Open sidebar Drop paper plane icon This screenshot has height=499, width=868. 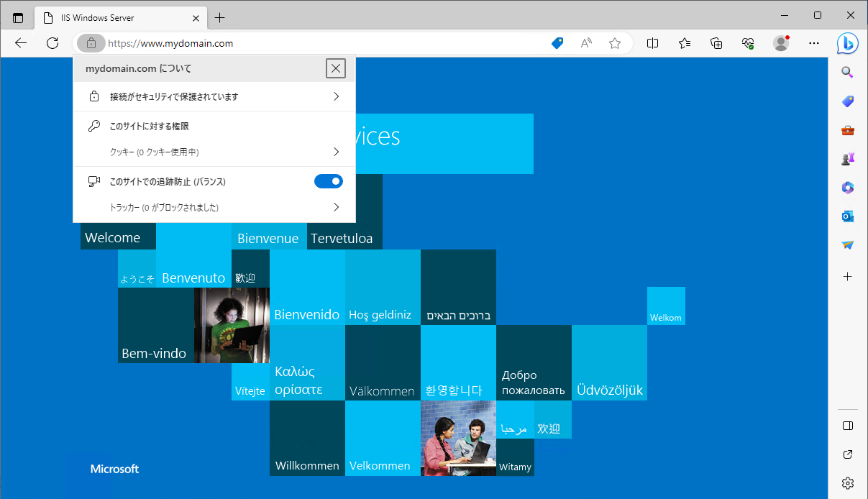[848, 245]
